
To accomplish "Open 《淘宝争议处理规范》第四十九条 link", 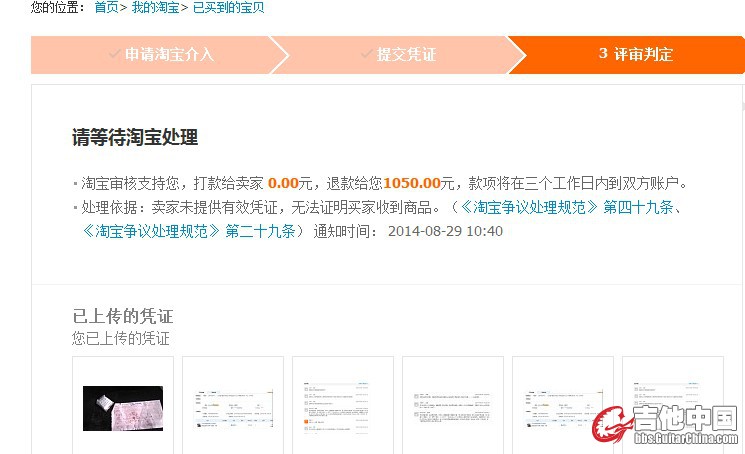I will point(567,207).
